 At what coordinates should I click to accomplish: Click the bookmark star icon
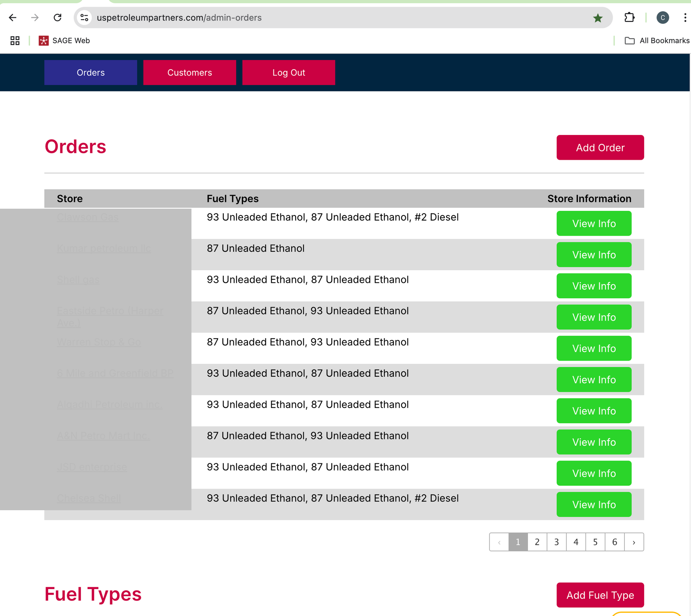(x=598, y=18)
